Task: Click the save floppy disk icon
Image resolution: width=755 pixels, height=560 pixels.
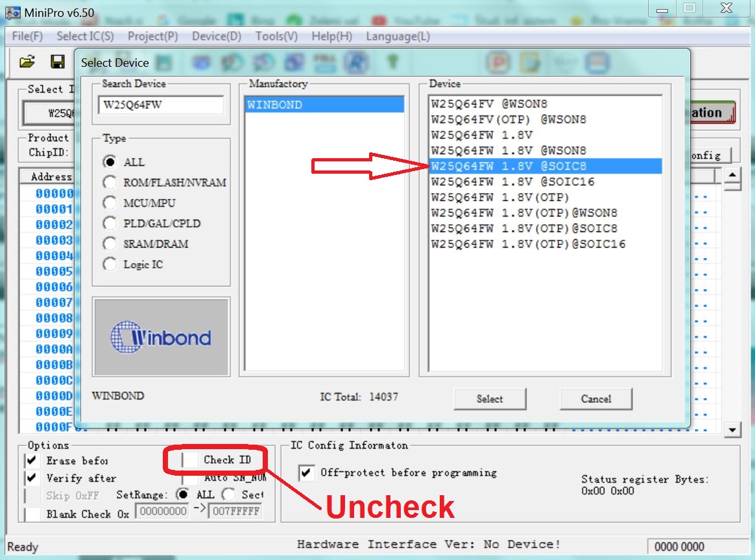Action: [x=58, y=62]
